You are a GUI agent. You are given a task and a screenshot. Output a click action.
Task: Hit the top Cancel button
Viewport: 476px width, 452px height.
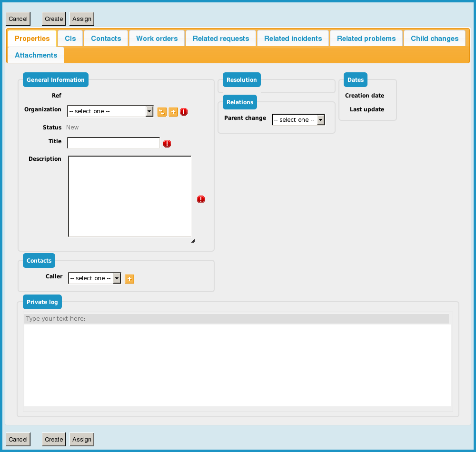click(x=18, y=19)
